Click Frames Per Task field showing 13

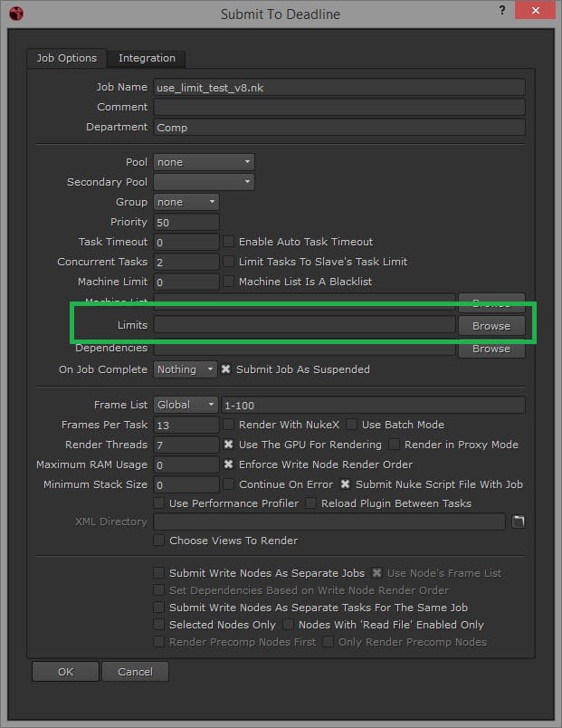pyautogui.click(x=186, y=425)
